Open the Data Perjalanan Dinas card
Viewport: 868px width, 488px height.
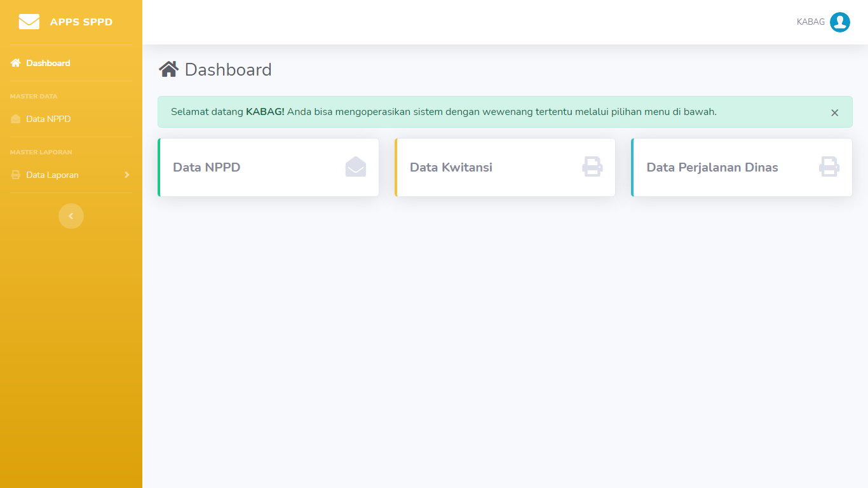[x=742, y=167]
